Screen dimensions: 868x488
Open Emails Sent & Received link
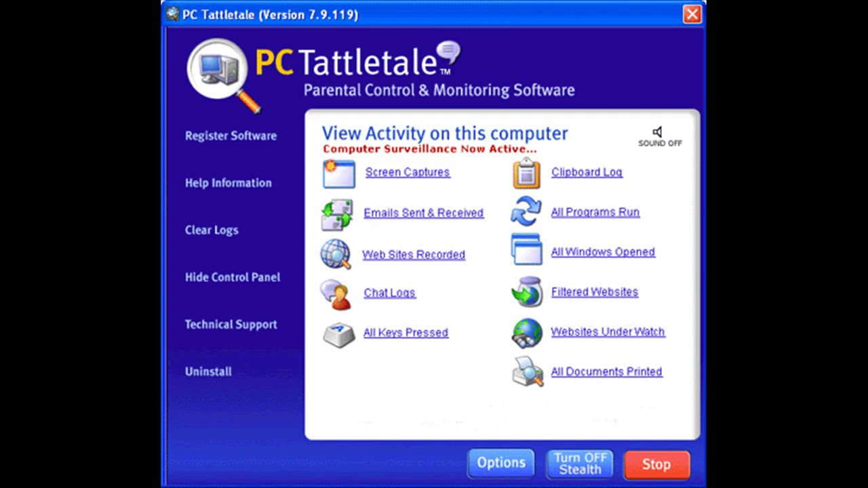(424, 213)
